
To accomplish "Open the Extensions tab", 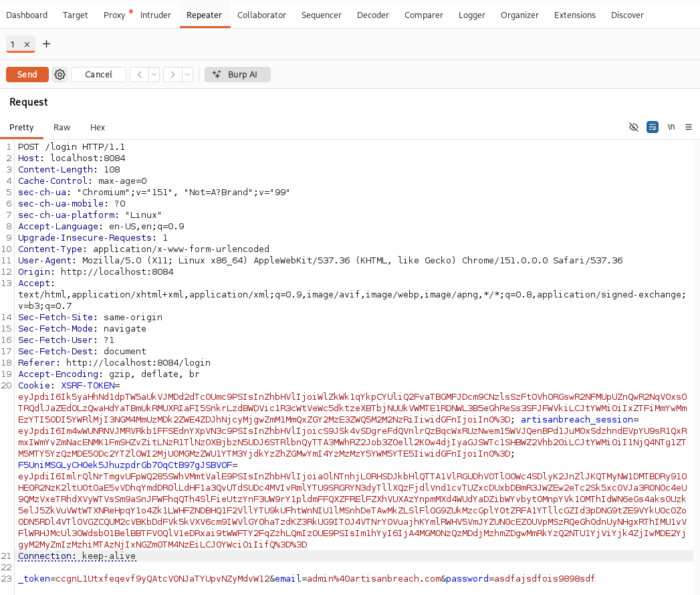I will [574, 15].
